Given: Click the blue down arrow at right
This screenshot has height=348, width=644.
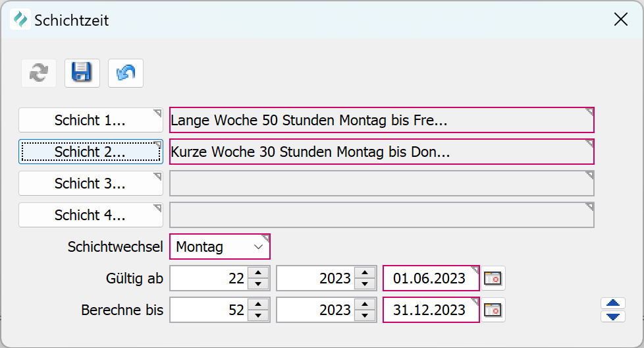Looking at the screenshot, I should coord(613,316).
